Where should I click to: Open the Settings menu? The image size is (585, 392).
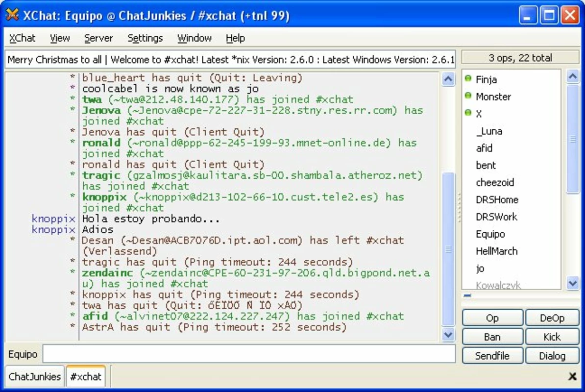(x=145, y=38)
